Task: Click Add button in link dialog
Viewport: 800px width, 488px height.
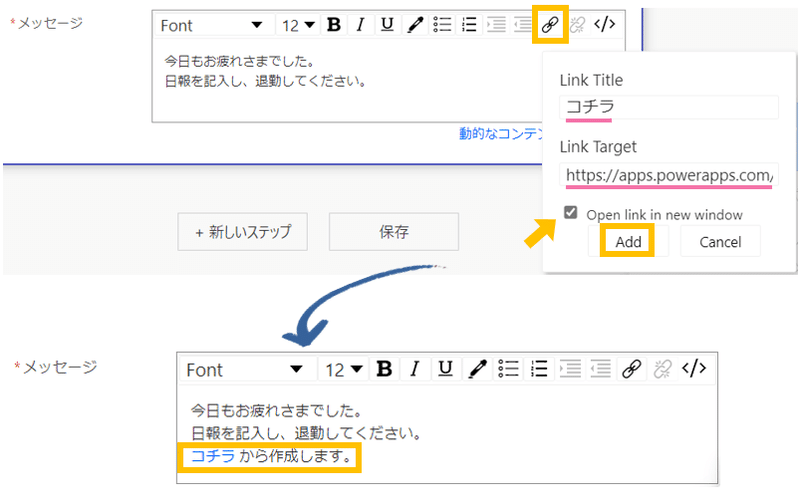Action: click(628, 241)
